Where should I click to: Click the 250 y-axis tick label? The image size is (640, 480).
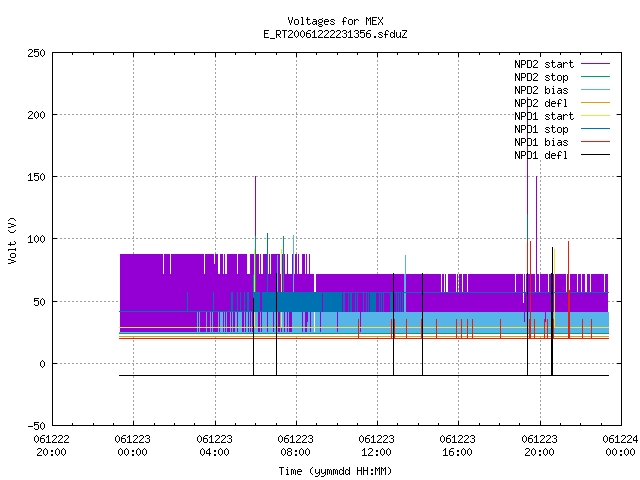tap(36, 53)
